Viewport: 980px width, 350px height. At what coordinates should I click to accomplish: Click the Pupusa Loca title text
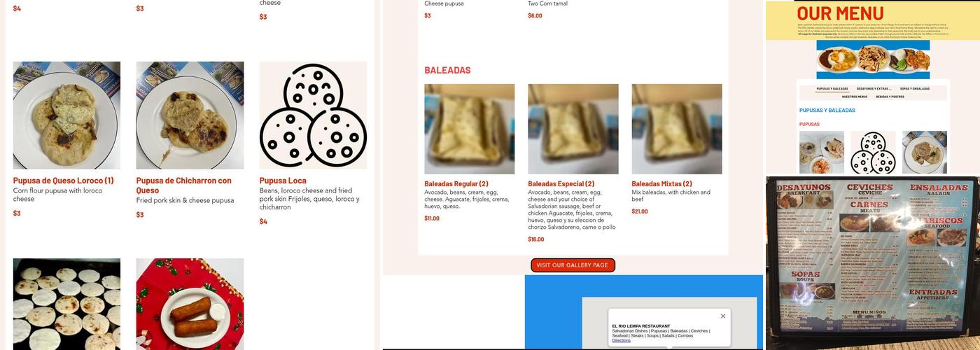(283, 181)
